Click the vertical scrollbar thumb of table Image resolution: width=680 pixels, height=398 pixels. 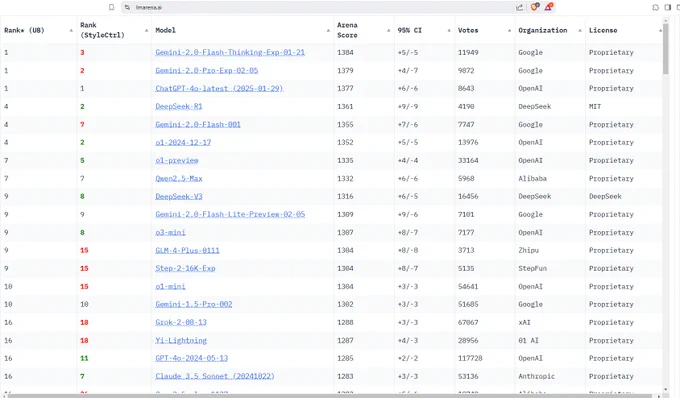[x=666, y=48]
